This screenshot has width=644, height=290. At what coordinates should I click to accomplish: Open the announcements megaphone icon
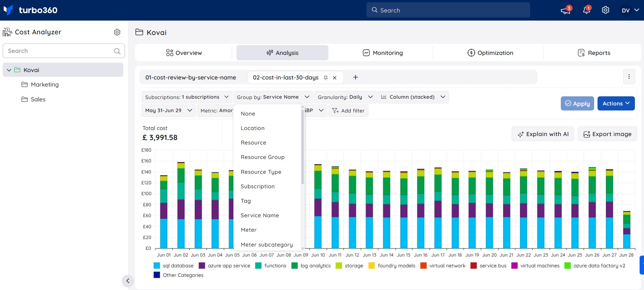coord(565,10)
